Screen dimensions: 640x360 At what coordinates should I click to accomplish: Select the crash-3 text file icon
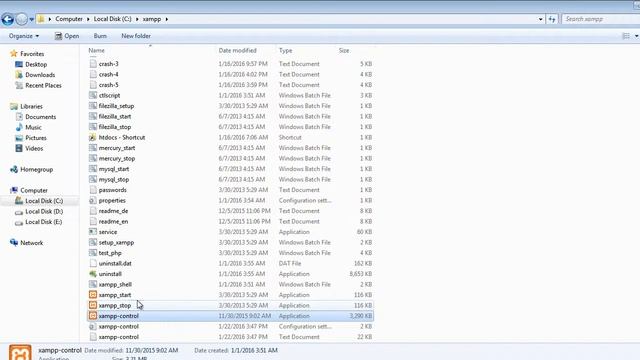click(93, 64)
